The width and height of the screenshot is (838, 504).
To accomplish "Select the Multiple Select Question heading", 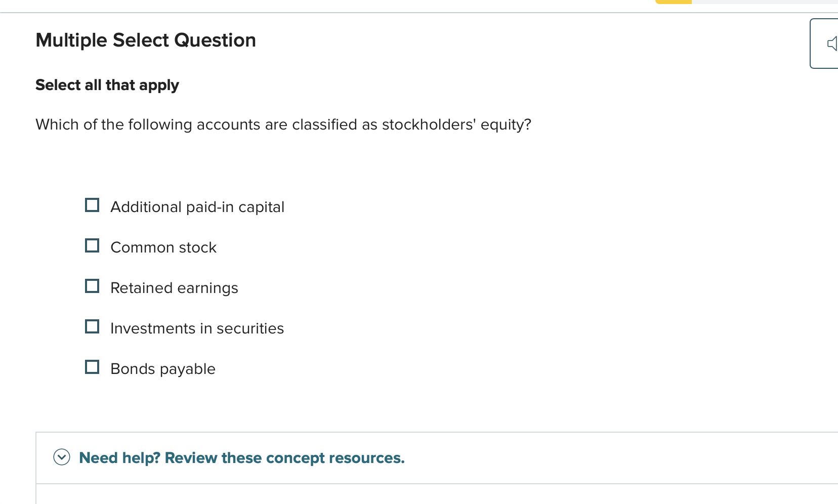I will click(x=145, y=40).
